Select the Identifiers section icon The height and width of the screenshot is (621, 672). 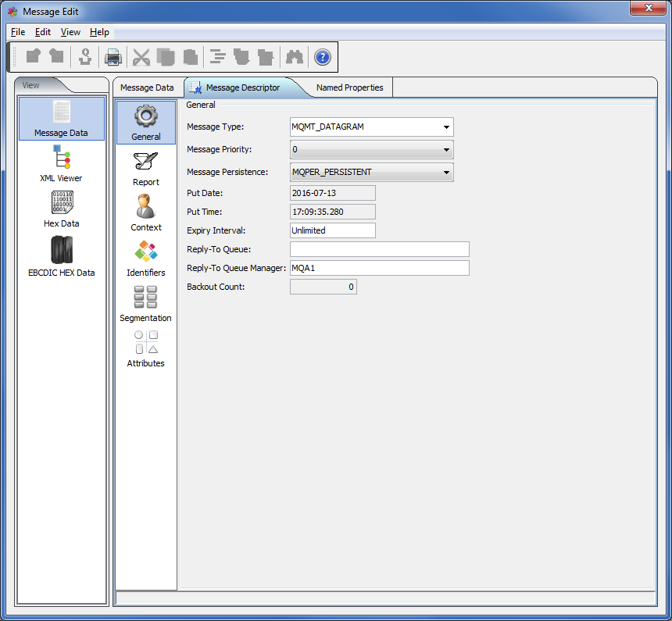click(145, 259)
